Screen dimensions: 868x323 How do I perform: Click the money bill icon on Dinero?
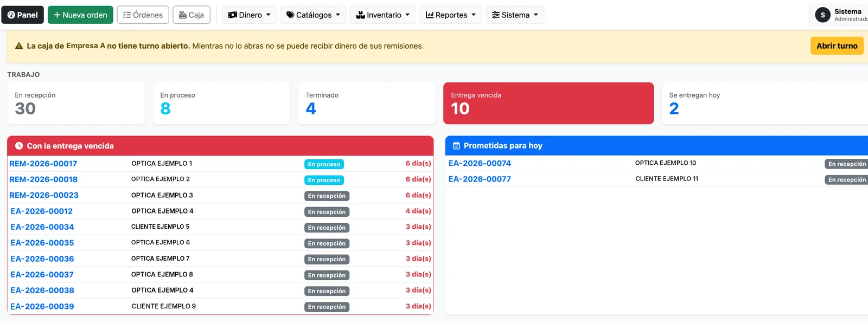pyautogui.click(x=233, y=15)
